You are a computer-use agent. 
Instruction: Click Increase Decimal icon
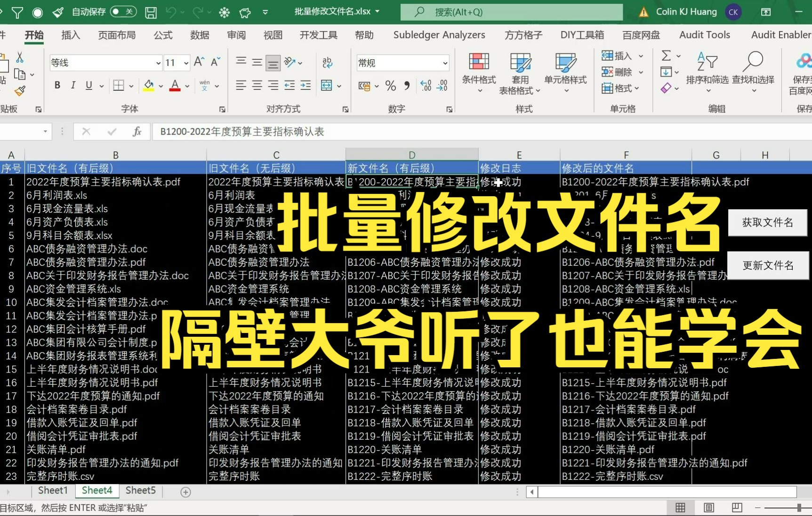[426, 86]
